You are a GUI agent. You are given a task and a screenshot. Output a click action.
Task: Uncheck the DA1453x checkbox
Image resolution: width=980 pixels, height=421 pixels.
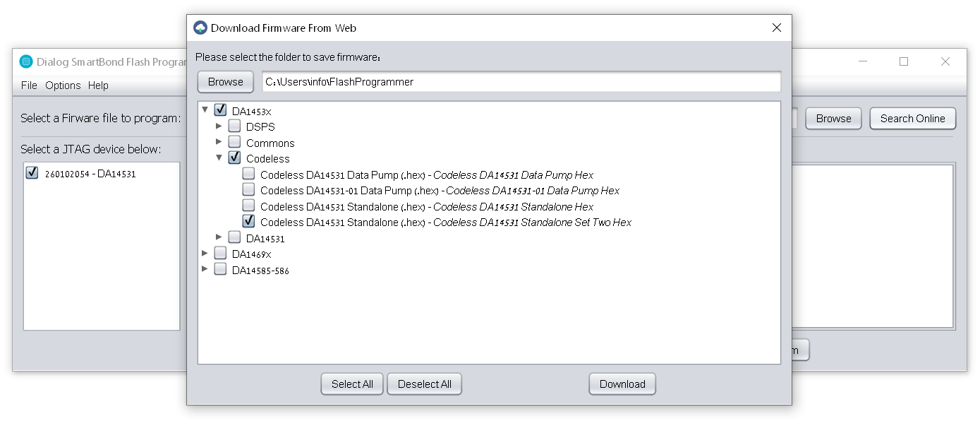pyautogui.click(x=220, y=110)
